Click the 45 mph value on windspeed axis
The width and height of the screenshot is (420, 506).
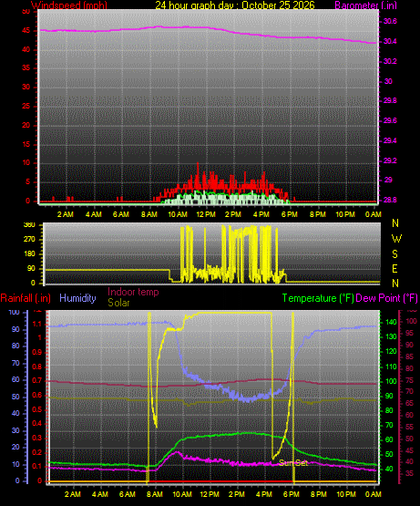tap(26, 31)
